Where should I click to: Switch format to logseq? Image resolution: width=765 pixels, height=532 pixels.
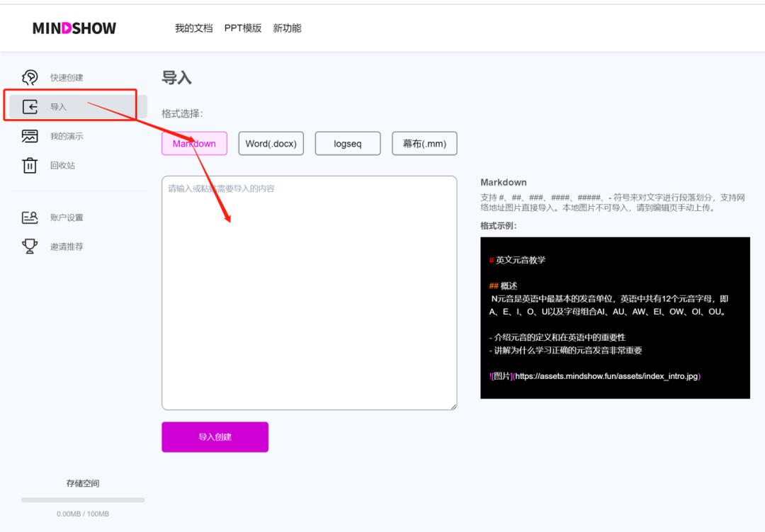348,143
